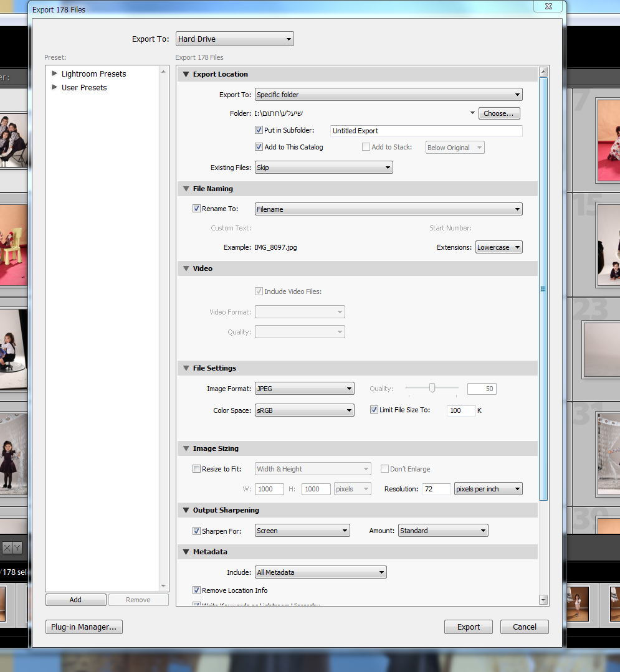Image resolution: width=620 pixels, height=672 pixels.
Task: Open the Sharpen For Screen dropdown
Action: point(302,531)
